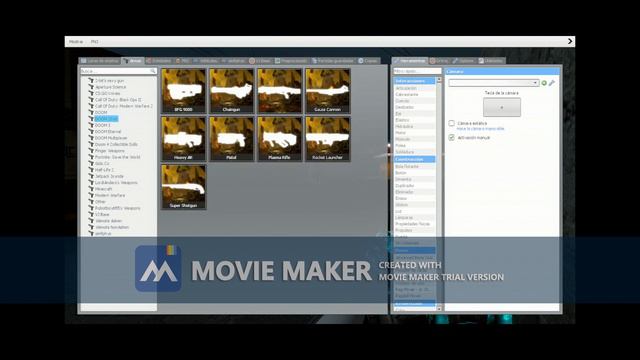
Task: Click the gun icon beside Jetpack Joyride
Action: pyautogui.click(x=91, y=176)
